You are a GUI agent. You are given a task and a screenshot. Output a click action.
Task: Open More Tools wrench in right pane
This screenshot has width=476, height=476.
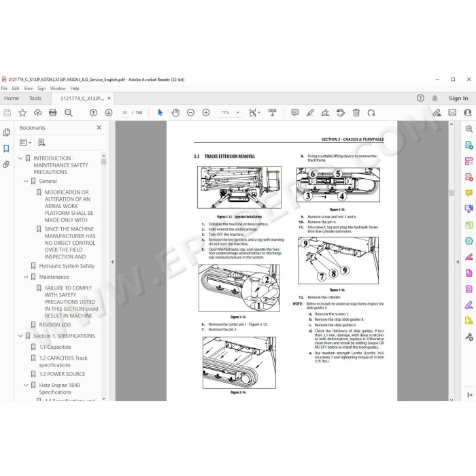[x=469, y=337]
